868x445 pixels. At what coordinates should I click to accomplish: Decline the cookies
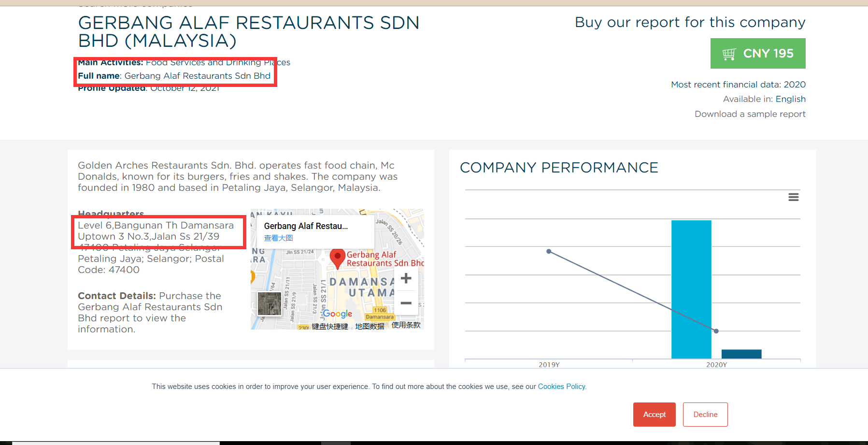pyautogui.click(x=705, y=415)
